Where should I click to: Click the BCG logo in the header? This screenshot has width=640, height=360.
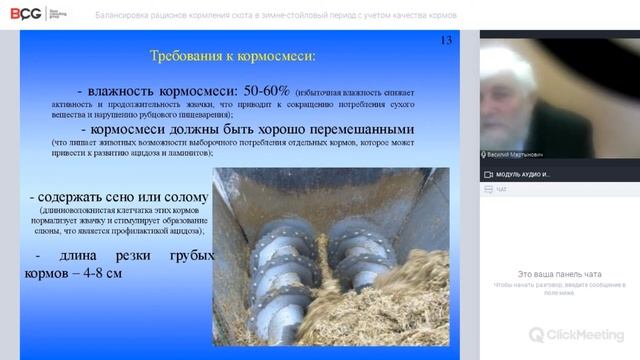pos(38,14)
